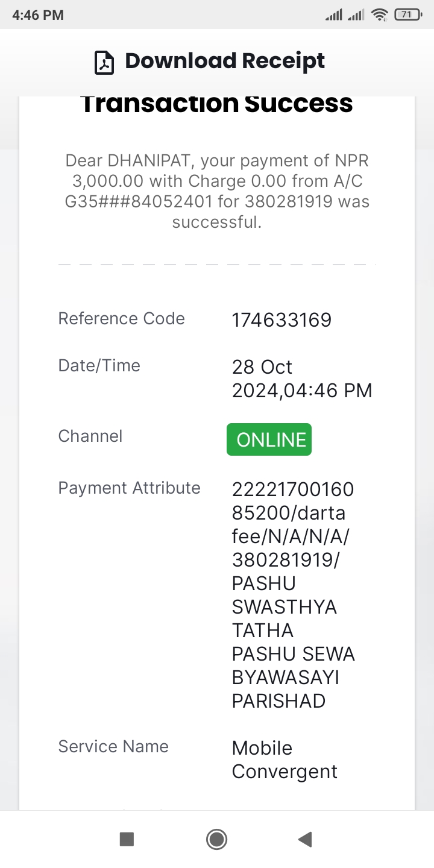Tap the Transaction Success heading
The width and height of the screenshot is (434, 868).
[x=216, y=104]
